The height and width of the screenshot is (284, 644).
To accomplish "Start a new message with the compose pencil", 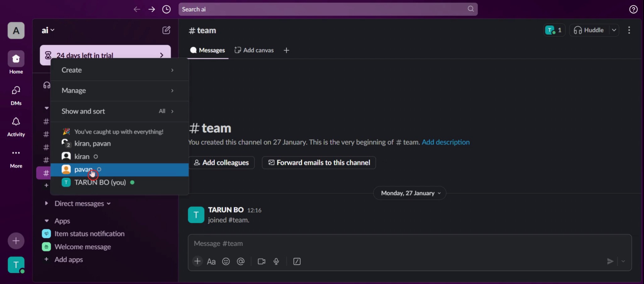I will point(166,30).
